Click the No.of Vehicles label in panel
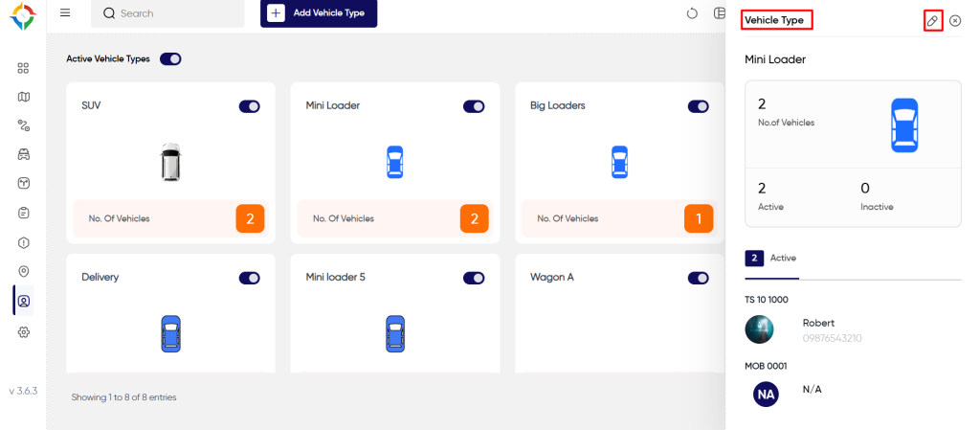Viewport: 980px width, 430px height. click(x=787, y=123)
